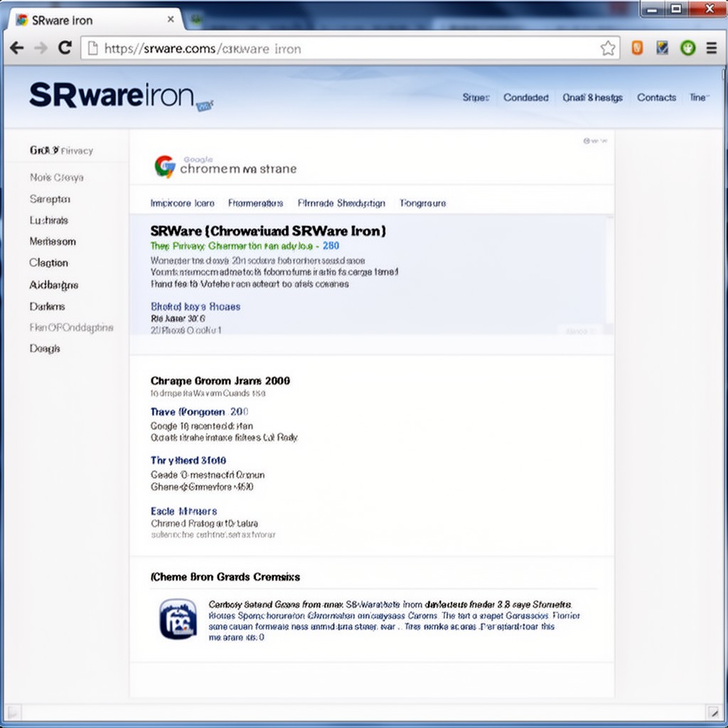The height and width of the screenshot is (728, 728).
Task: Open Darkms in the sidebar
Action: (48, 306)
